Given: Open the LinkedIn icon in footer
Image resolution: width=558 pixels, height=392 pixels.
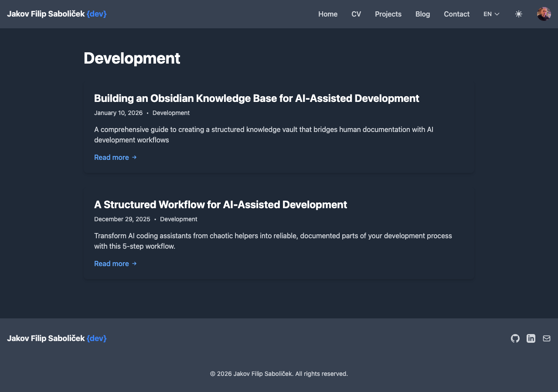Looking at the screenshot, I should (531, 338).
